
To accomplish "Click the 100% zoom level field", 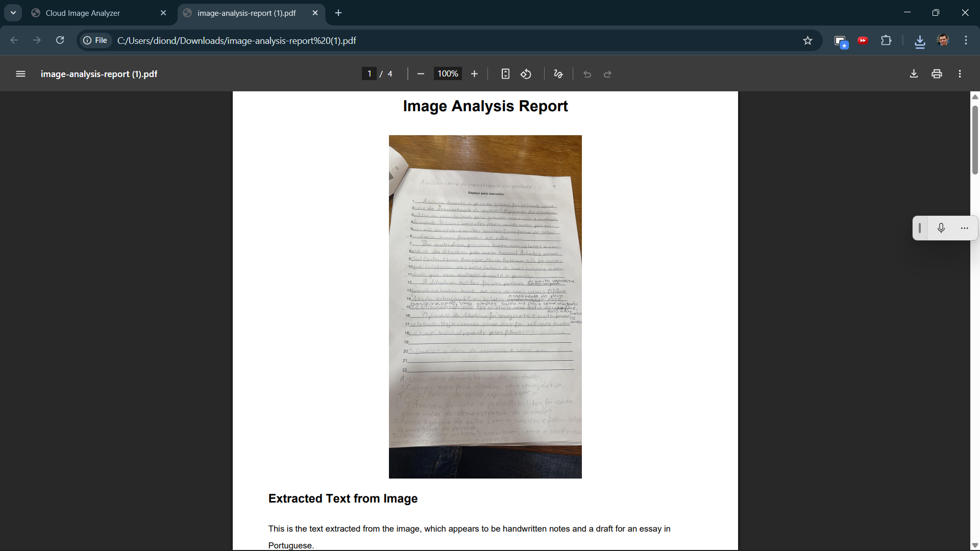I will (x=448, y=74).
